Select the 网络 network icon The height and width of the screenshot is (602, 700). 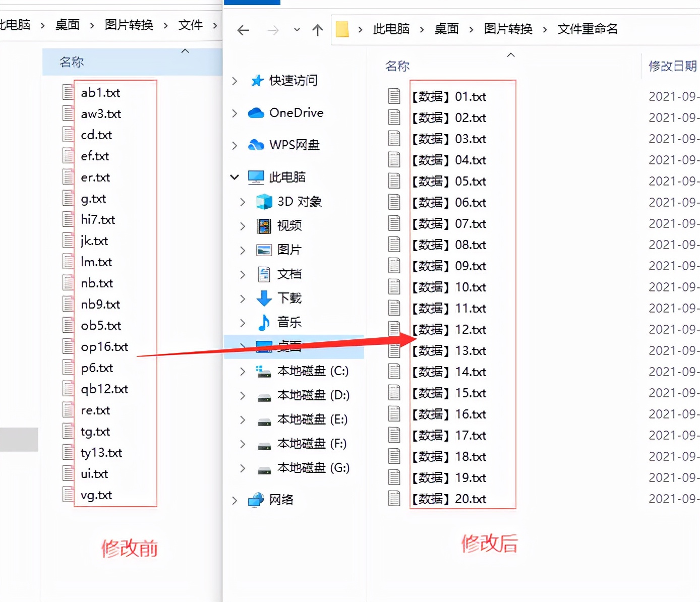coord(256,500)
